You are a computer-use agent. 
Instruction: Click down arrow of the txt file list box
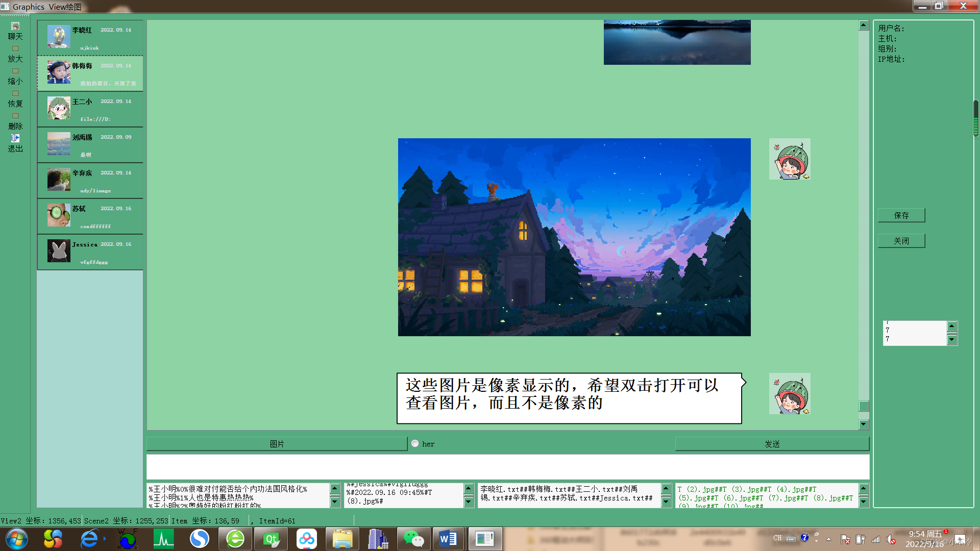pos(666,502)
